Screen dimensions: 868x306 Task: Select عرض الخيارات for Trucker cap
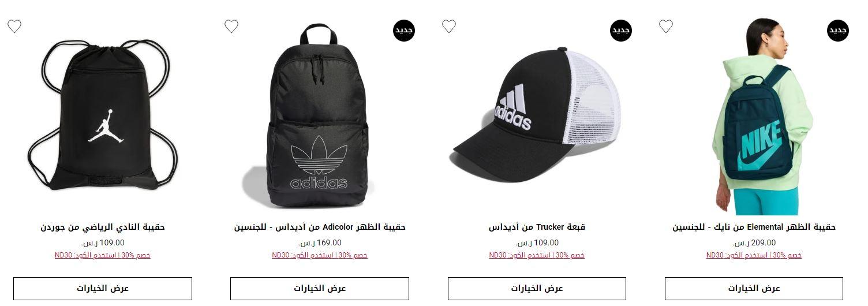point(537,288)
